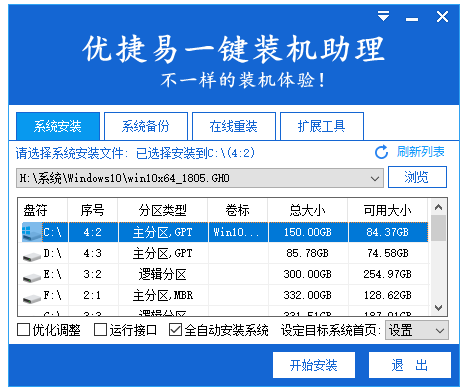Open the title bar dropdown menu icon

click(383, 16)
